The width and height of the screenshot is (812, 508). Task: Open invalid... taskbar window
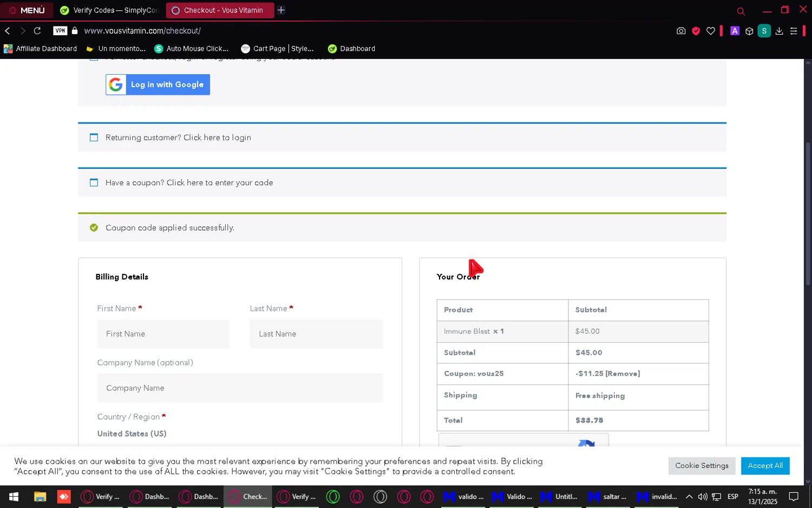click(657, 497)
